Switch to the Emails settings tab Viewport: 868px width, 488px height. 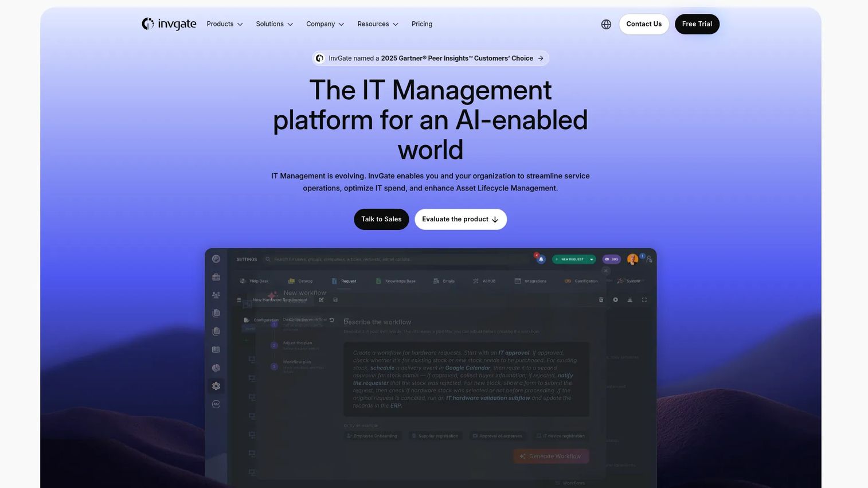(444, 281)
